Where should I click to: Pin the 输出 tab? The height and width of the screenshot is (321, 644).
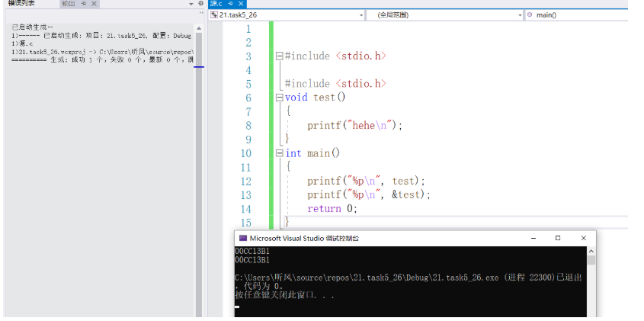pyautogui.click(x=84, y=4)
